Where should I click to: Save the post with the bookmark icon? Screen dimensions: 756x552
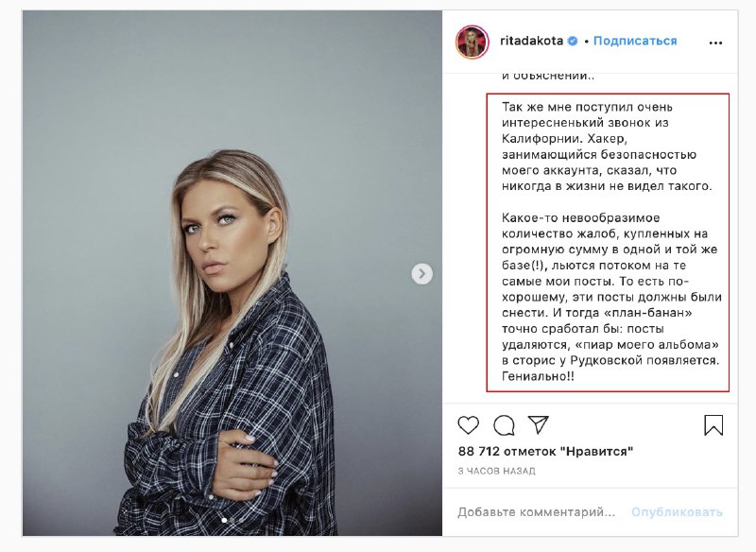pos(713,425)
